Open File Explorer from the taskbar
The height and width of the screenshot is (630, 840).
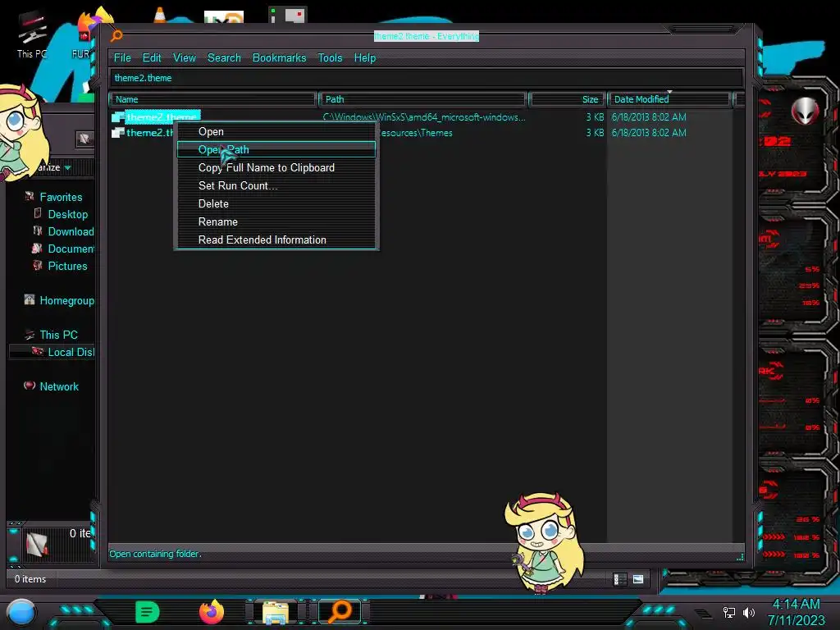tap(276, 612)
